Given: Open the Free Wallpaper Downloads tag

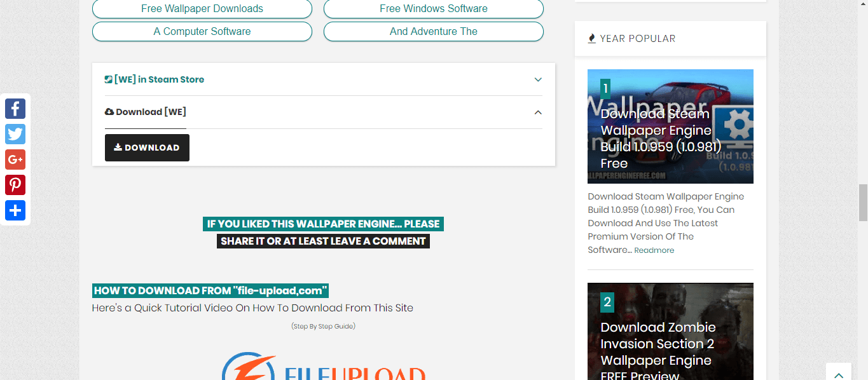Looking at the screenshot, I should click(x=202, y=9).
